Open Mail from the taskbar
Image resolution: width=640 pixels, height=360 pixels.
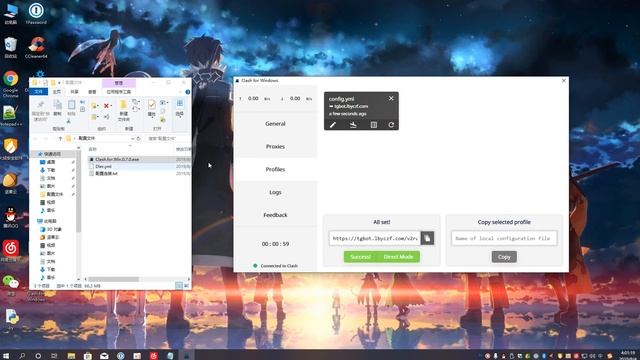(104, 356)
